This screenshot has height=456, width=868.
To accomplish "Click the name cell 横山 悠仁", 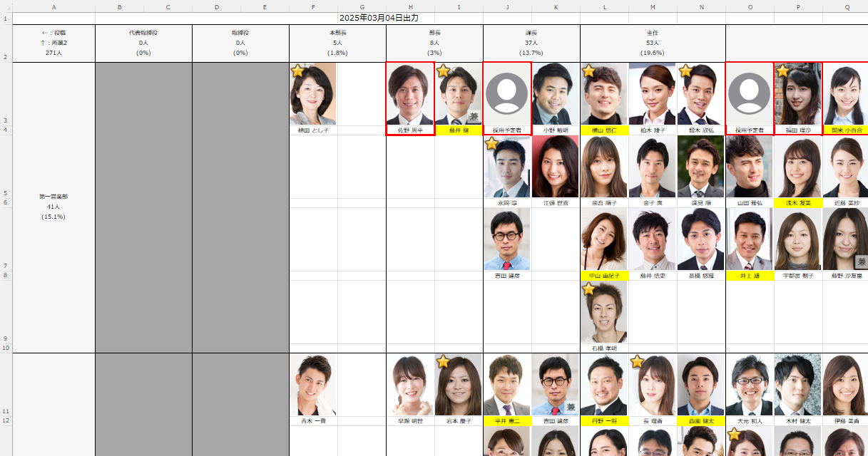I will (x=604, y=130).
